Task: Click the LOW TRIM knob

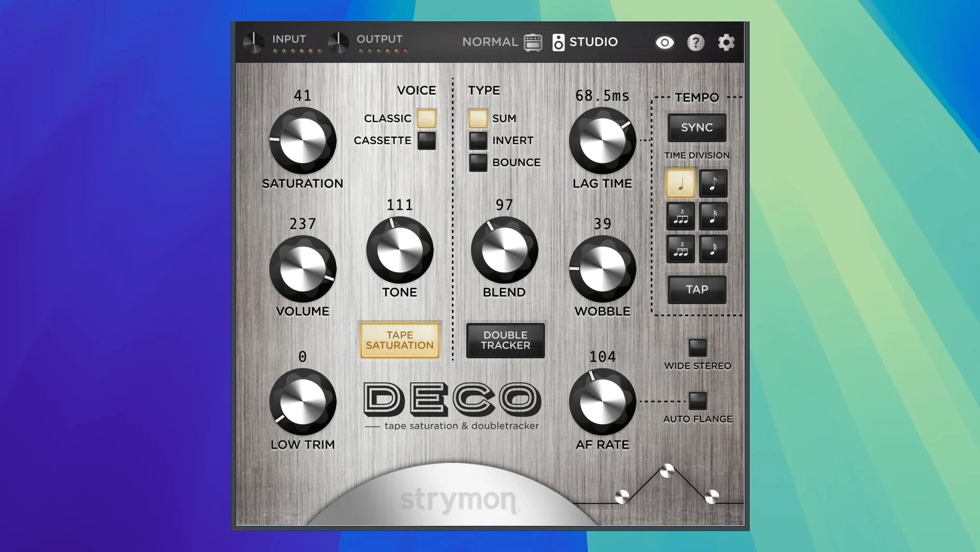Action: (x=303, y=401)
